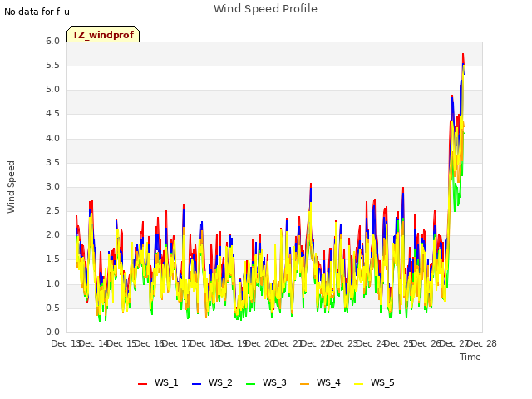Click the Dec 27 wind speed peak near 5.7

click(x=463, y=54)
